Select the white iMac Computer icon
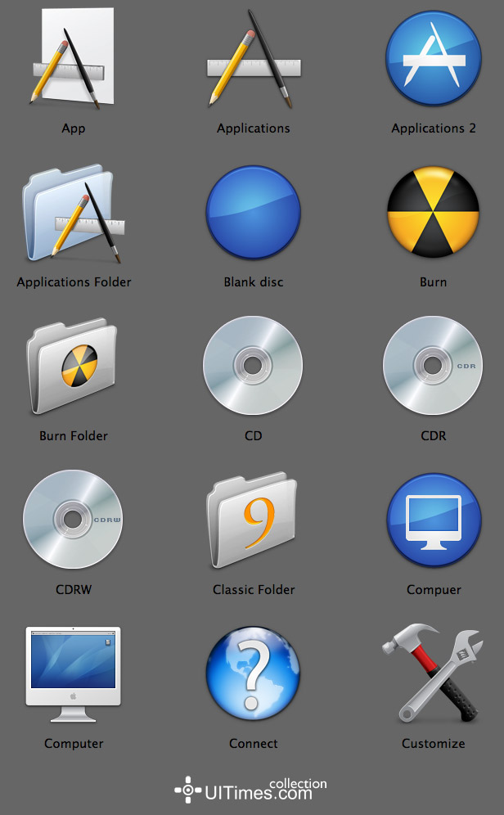Screen dimensions: 504x815 (74, 674)
